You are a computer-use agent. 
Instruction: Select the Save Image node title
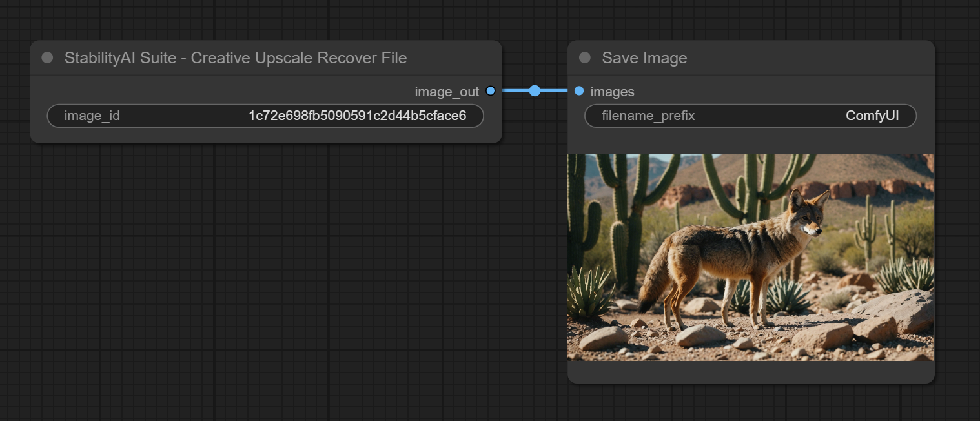644,58
